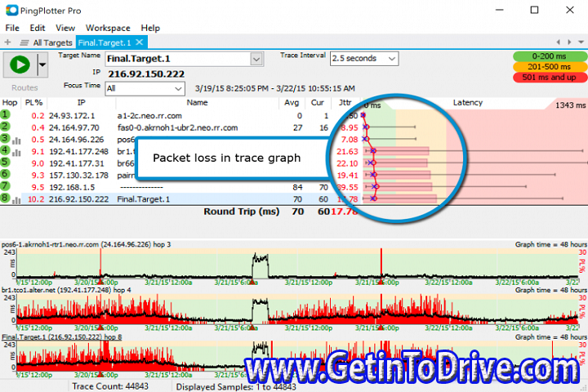Select the 0-200 ms green legend swatch
This screenshot has height=392, width=588.
tap(550, 56)
